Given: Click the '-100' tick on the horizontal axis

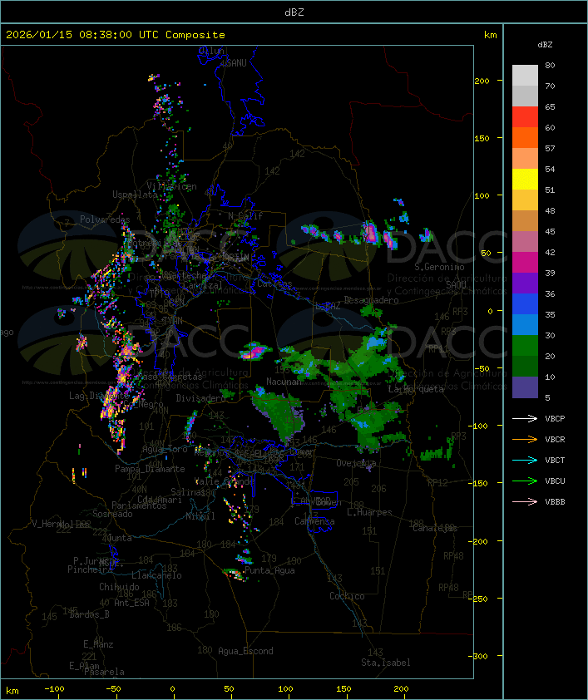Looking at the screenshot, I should click(54, 689).
